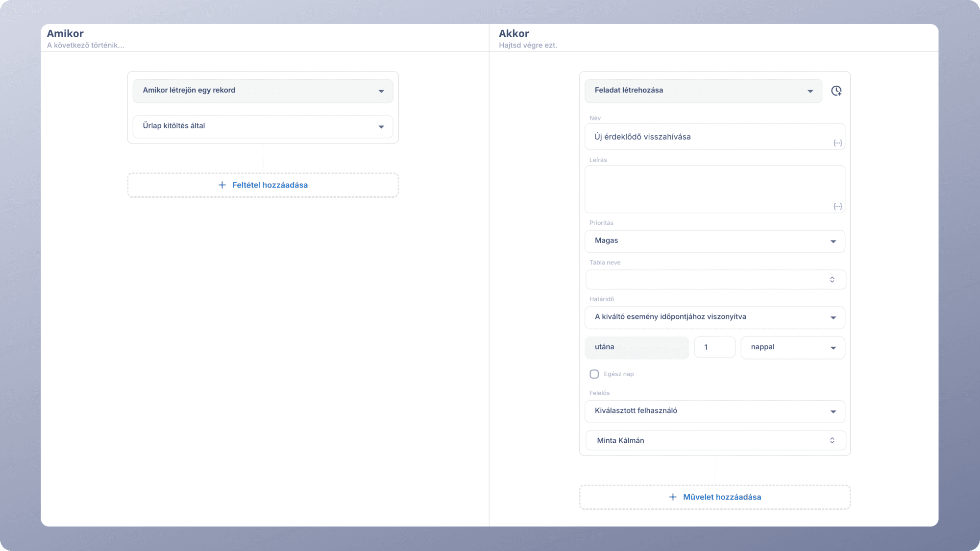Open the Határidő dropdown
980x551 pixels.
pos(715,317)
